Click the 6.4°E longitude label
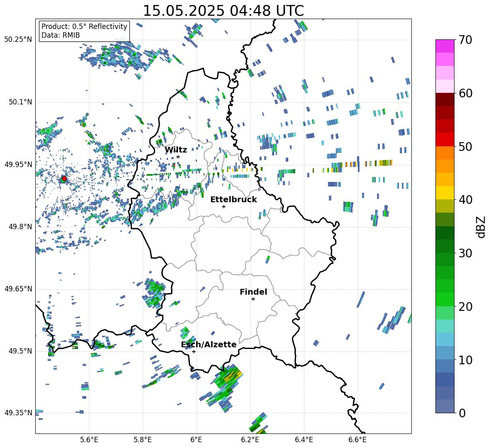Screen dimensions: 491x448 304,440
